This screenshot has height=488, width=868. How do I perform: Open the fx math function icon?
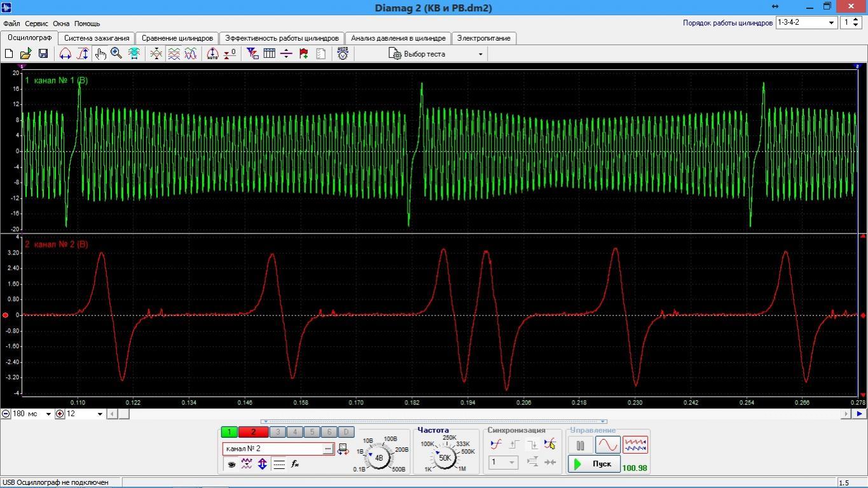pyautogui.click(x=295, y=464)
